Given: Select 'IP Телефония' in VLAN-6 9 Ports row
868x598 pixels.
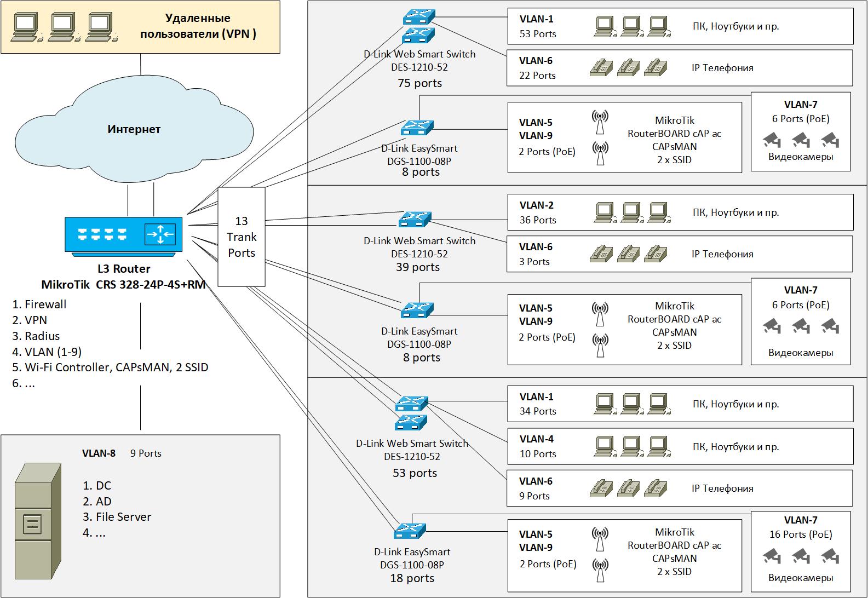Looking at the screenshot, I should point(722,488).
